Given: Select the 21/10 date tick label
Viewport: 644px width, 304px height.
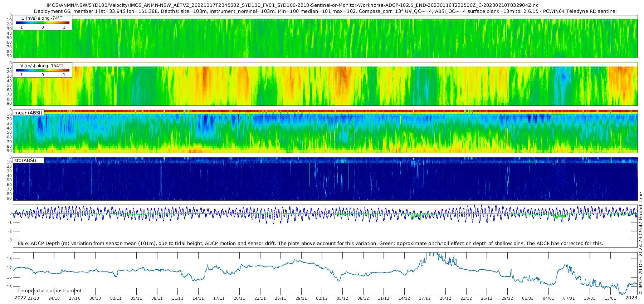Looking at the screenshot, I should tap(33, 298).
